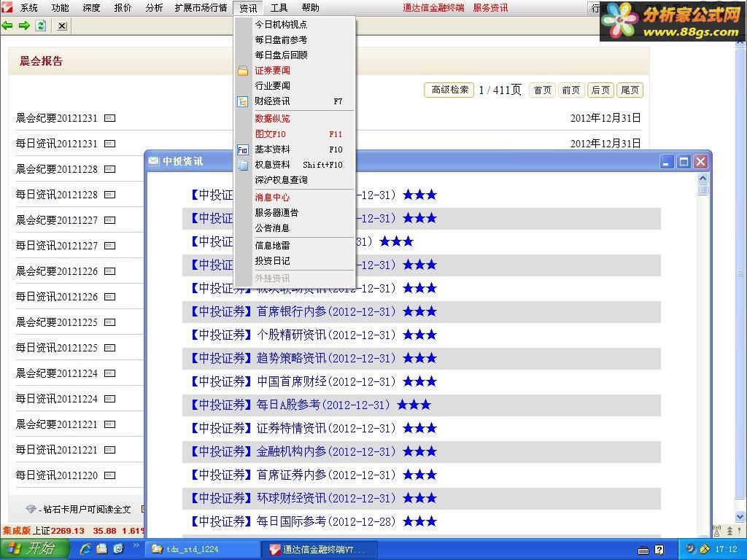Click the document icon next to 每日资讯20121231

pos(109,144)
